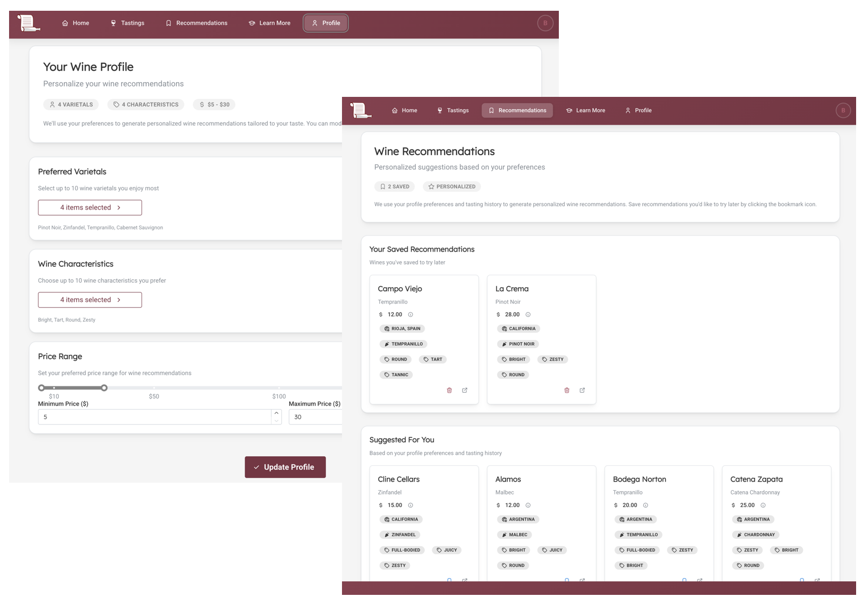Viewport: 868px width, 613px height.
Task: Open Profile from Recommendations window navbar
Action: [x=638, y=110]
